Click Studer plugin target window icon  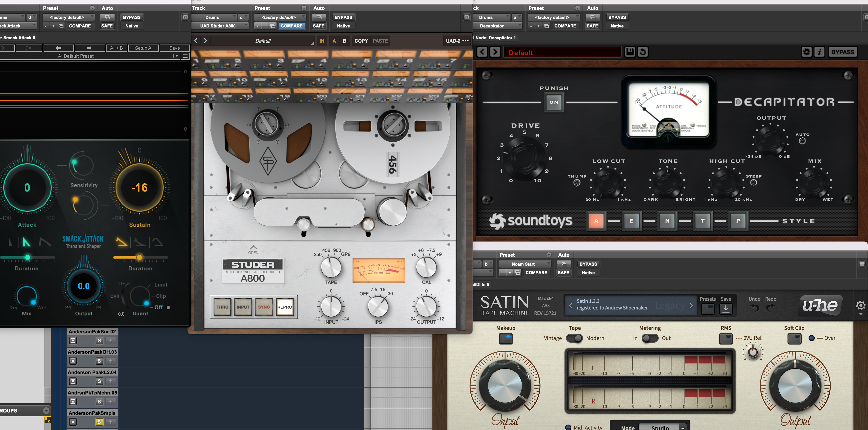click(466, 17)
